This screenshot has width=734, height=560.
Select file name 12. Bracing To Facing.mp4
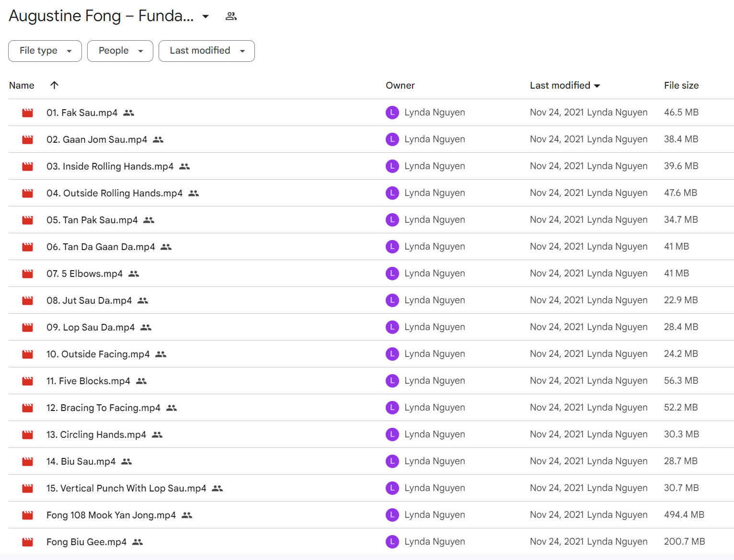pos(103,408)
